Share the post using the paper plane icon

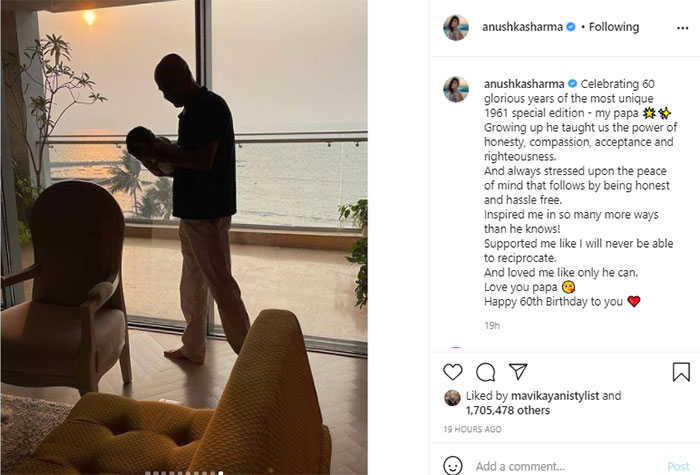point(518,371)
